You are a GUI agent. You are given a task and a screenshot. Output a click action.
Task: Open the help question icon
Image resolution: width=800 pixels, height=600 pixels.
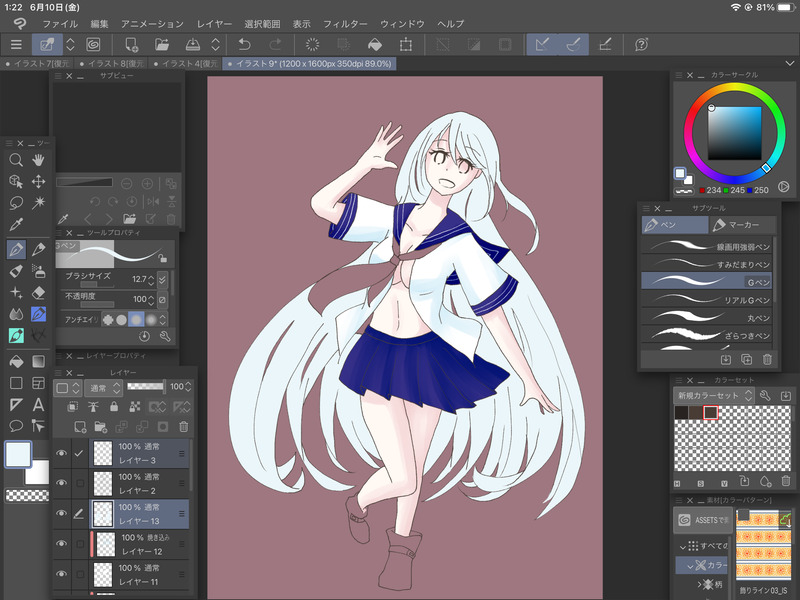tap(641, 44)
